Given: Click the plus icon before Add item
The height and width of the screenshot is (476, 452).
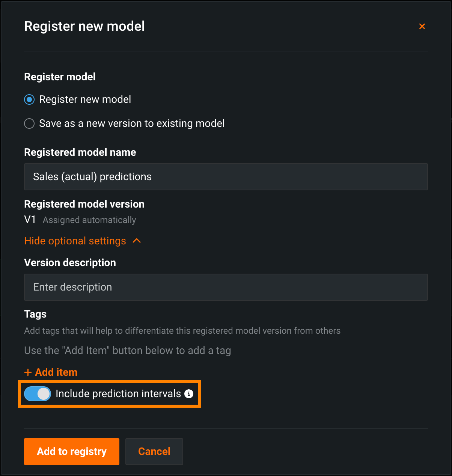Looking at the screenshot, I should (x=28, y=372).
